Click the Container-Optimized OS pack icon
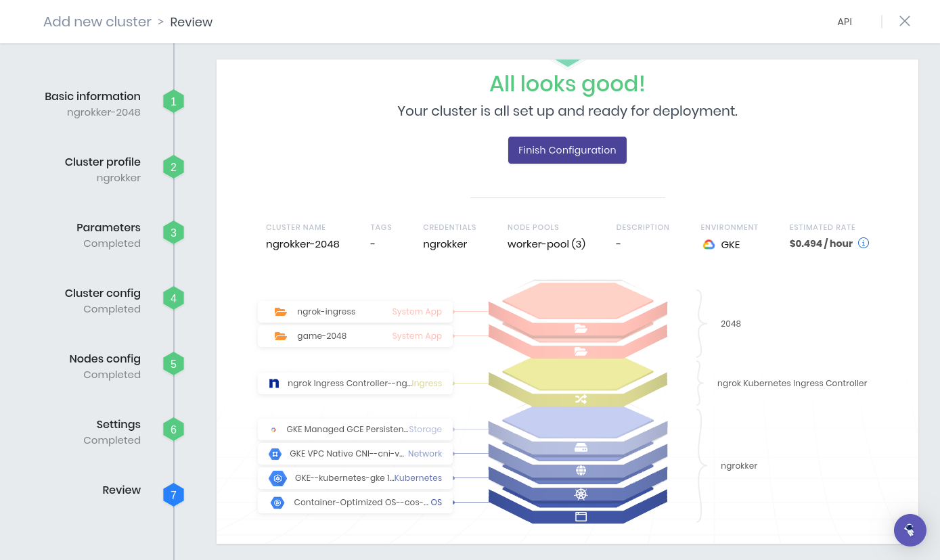The width and height of the screenshot is (940, 560). [277, 503]
